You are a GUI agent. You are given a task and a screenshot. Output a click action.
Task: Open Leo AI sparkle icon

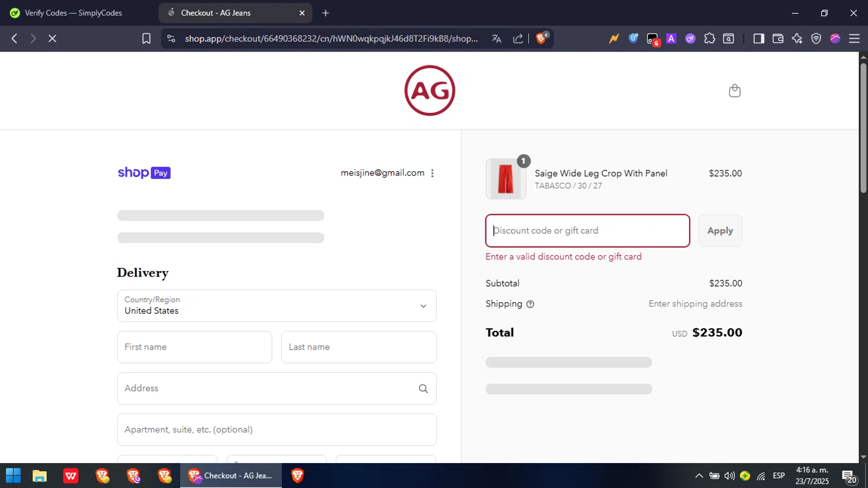click(x=797, y=38)
